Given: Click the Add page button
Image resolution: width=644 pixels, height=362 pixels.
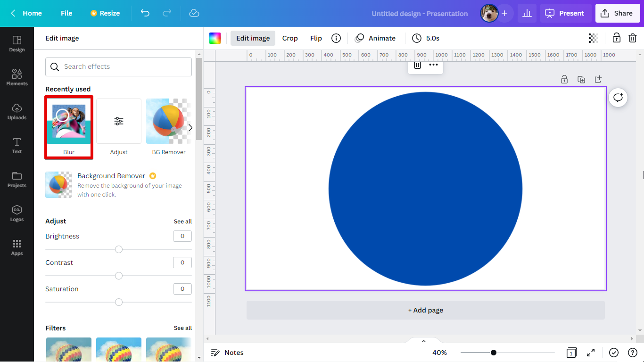Looking at the screenshot, I should 425,310.
